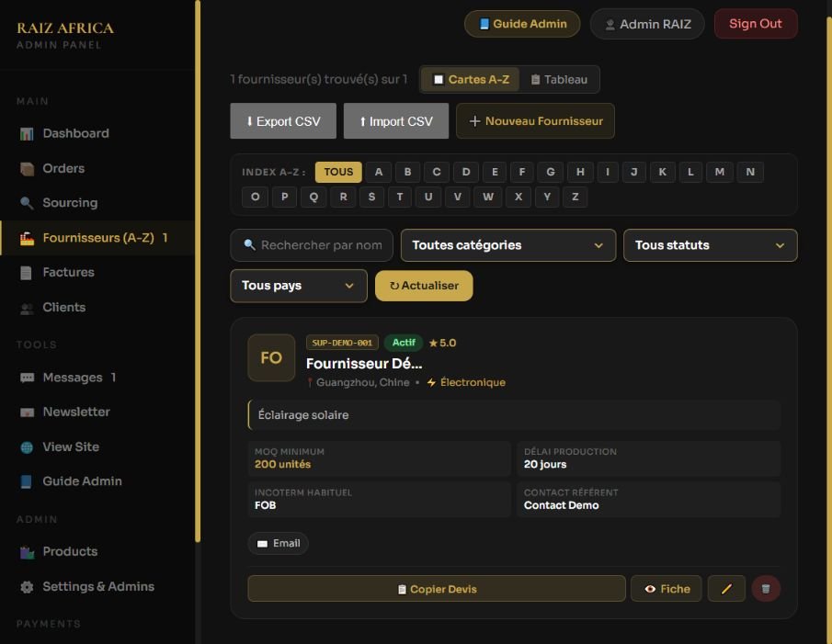This screenshot has width=832, height=644.
Task: Click the Actualiser refresh button
Action: click(424, 286)
